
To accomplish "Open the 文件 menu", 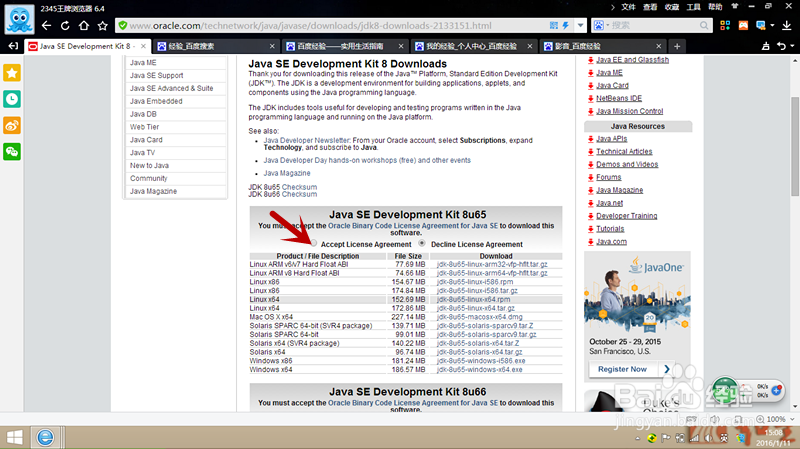I will pyautogui.click(x=629, y=7).
